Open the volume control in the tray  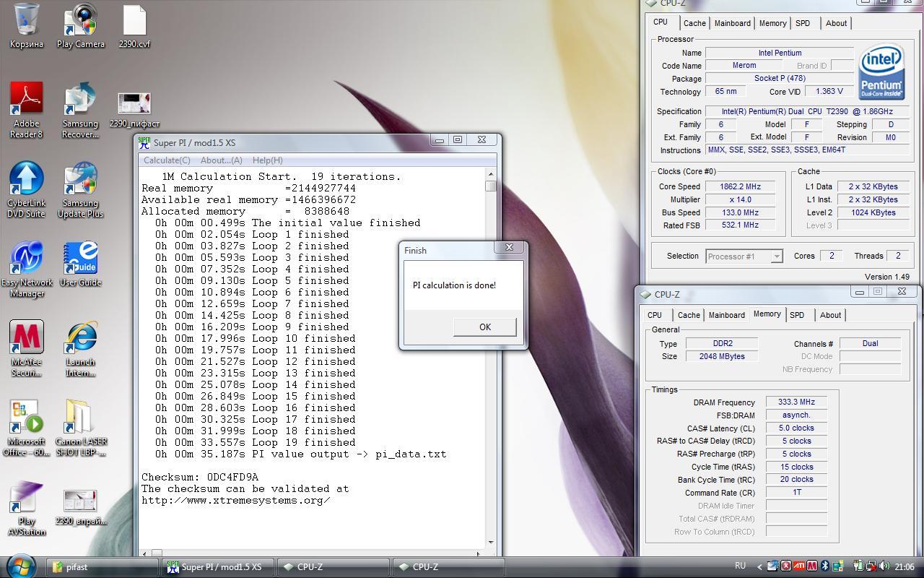884,566
